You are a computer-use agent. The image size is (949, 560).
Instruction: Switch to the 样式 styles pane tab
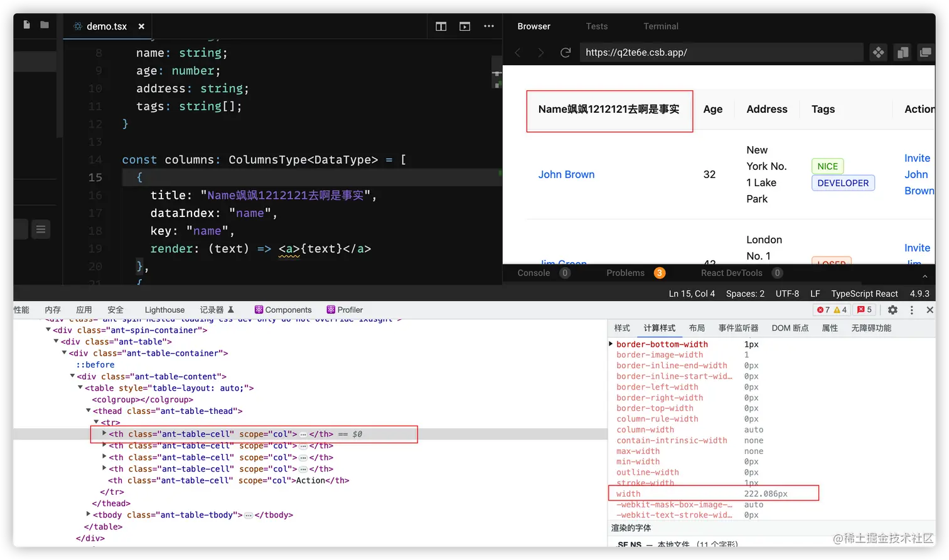[622, 328]
